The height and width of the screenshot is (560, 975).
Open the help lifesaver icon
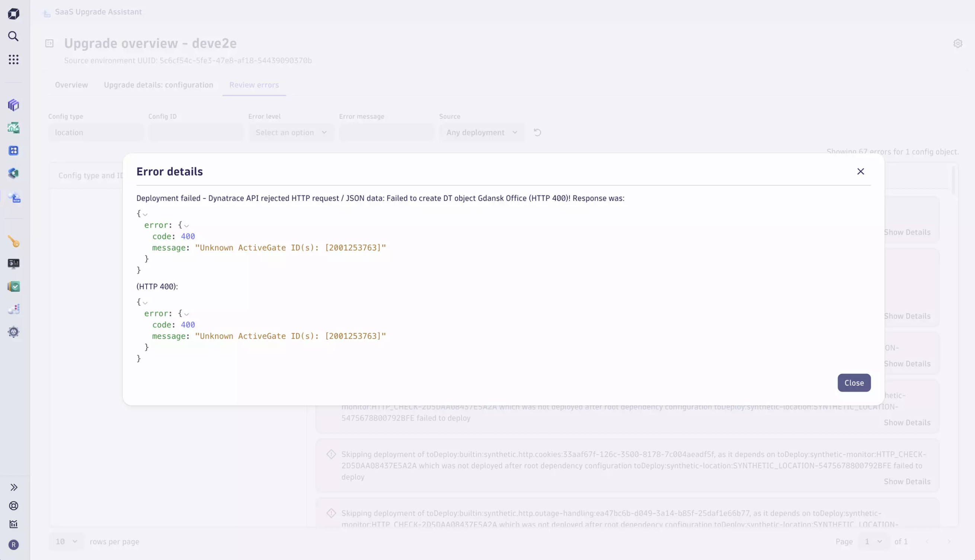(x=13, y=506)
